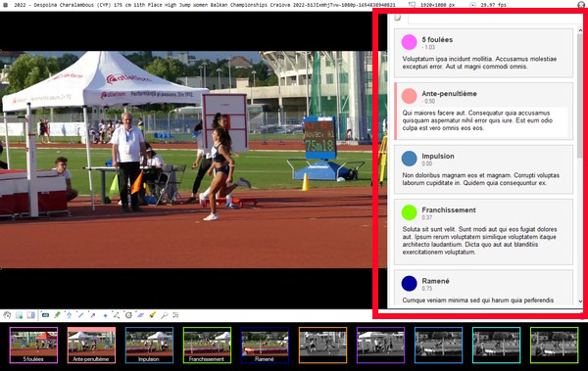The width and height of the screenshot is (588, 371).
Task: Open the cyan-bordered grayscale thumbnail
Action: (497, 346)
